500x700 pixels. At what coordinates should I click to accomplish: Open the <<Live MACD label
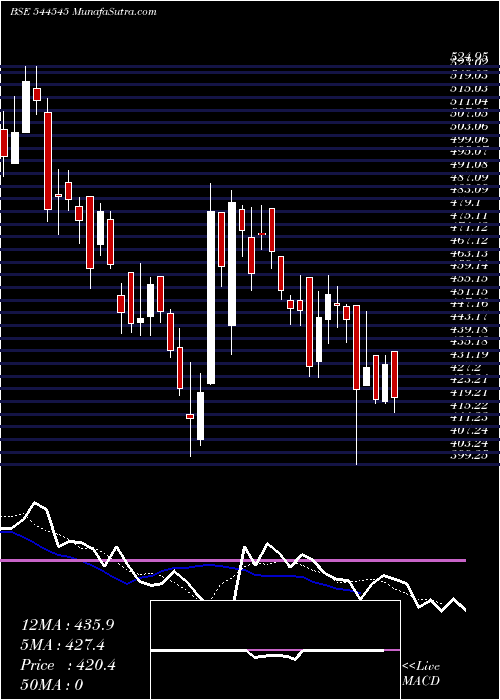tap(421, 674)
